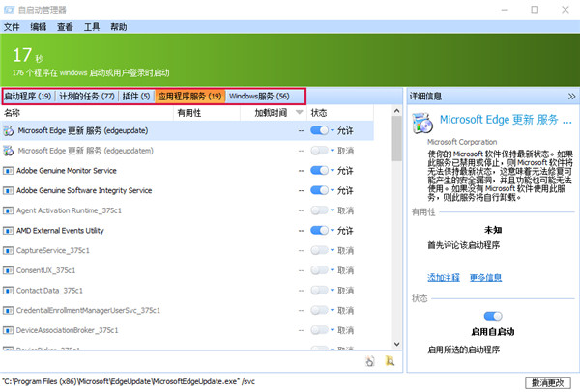Sort by the 有用性 column header
Screen dimensions: 580x392
[207, 113]
